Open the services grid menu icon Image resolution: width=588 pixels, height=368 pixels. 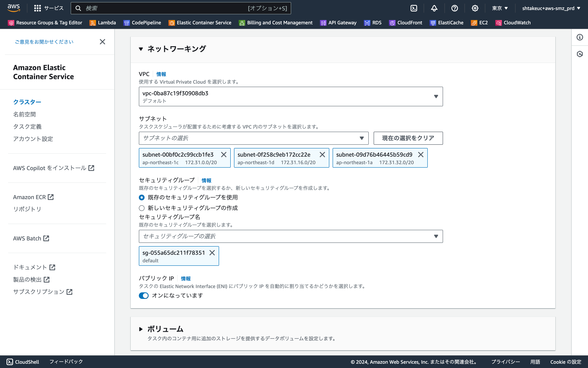pyautogui.click(x=37, y=8)
